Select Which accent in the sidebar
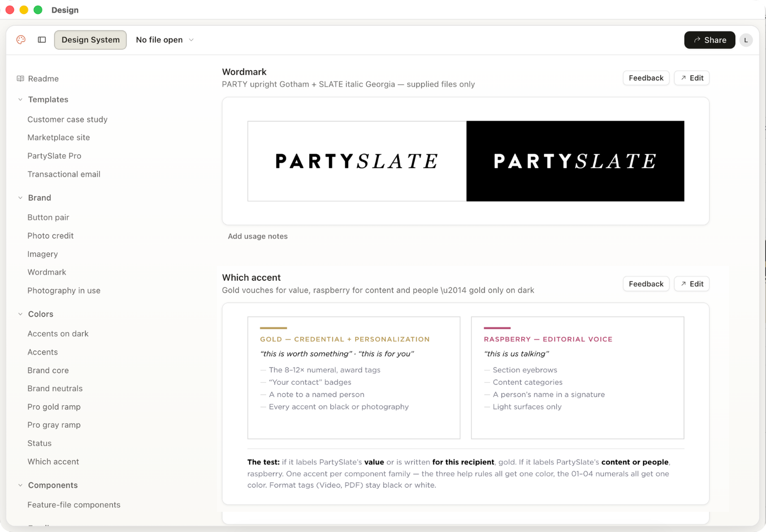The width and height of the screenshot is (766, 532). pyautogui.click(x=53, y=462)
